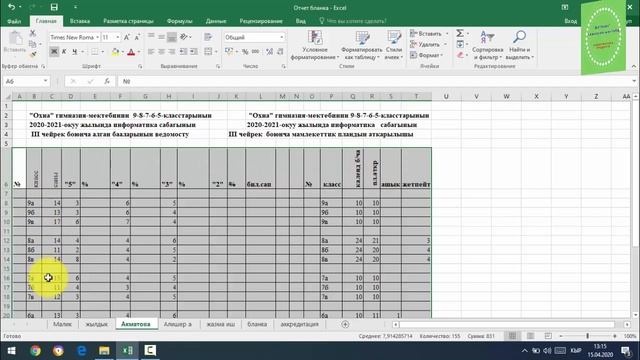Open Chrome from the taskbar
Screen dimensions: 640x360
pos(36,351)
